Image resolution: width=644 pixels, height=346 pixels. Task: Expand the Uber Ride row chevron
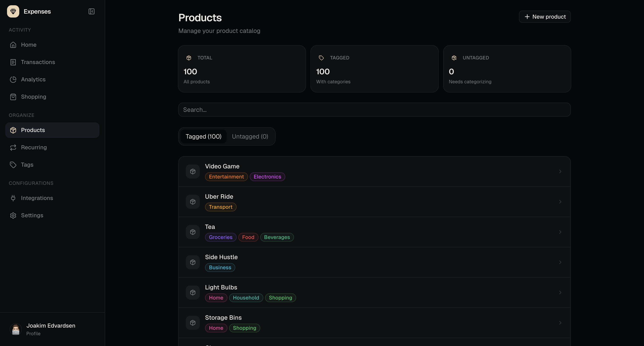560,202
